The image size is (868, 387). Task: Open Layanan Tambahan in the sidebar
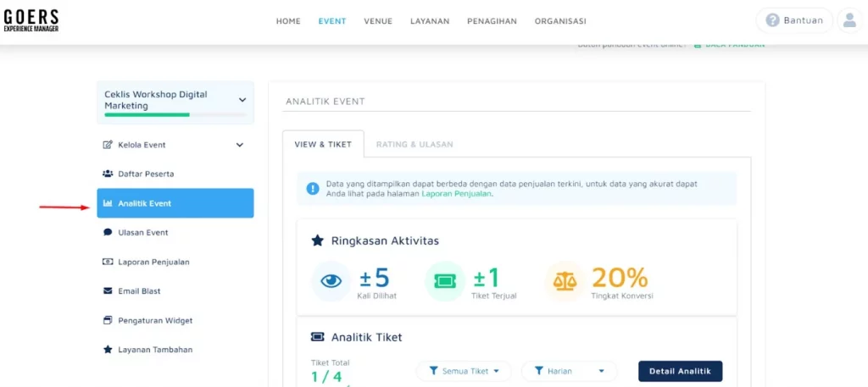click(175, 350)
